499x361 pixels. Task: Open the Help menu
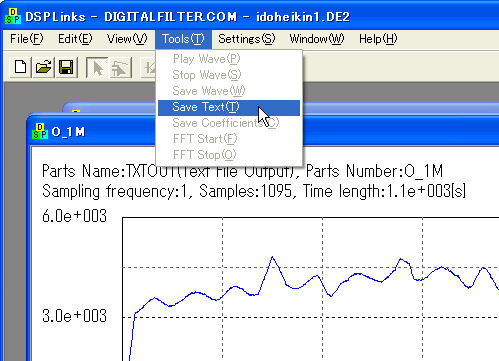(378, 39)
